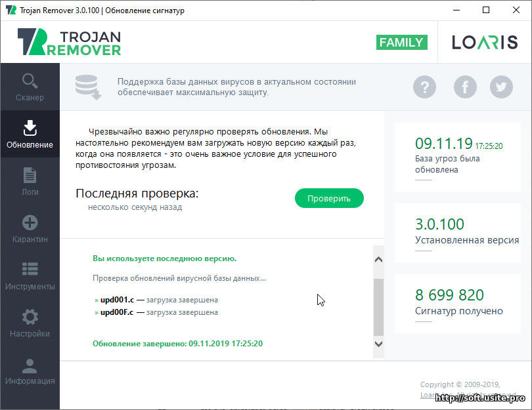Click the 'несколько секунд назад' text
Screen dimensions: 532x410
pos(135,207)
